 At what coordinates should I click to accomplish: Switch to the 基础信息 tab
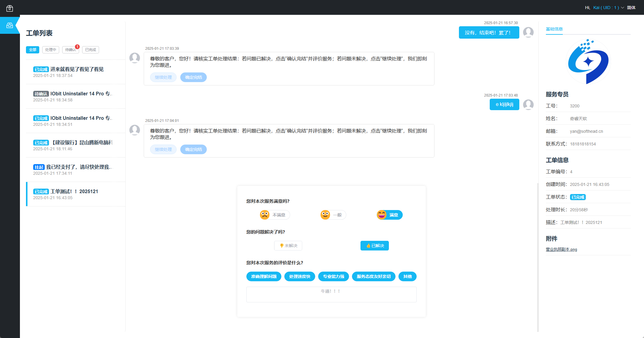(554, 29)
